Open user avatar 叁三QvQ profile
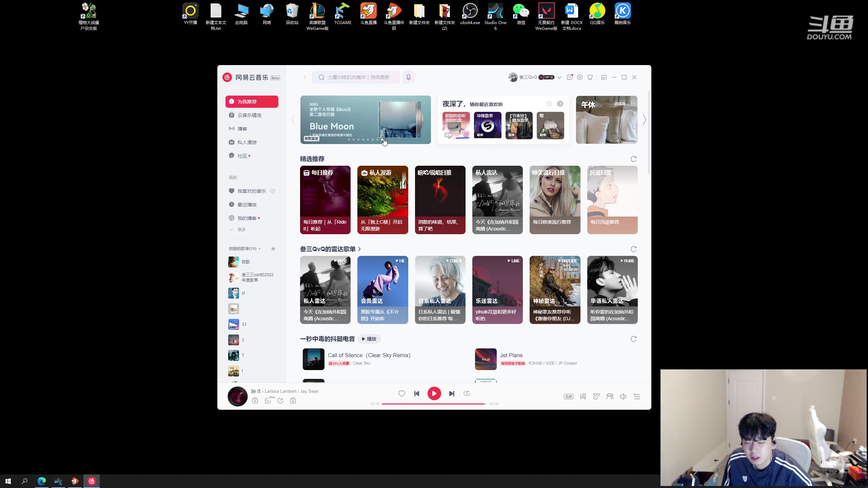This screenshot has width=868, height=488. 513,77
